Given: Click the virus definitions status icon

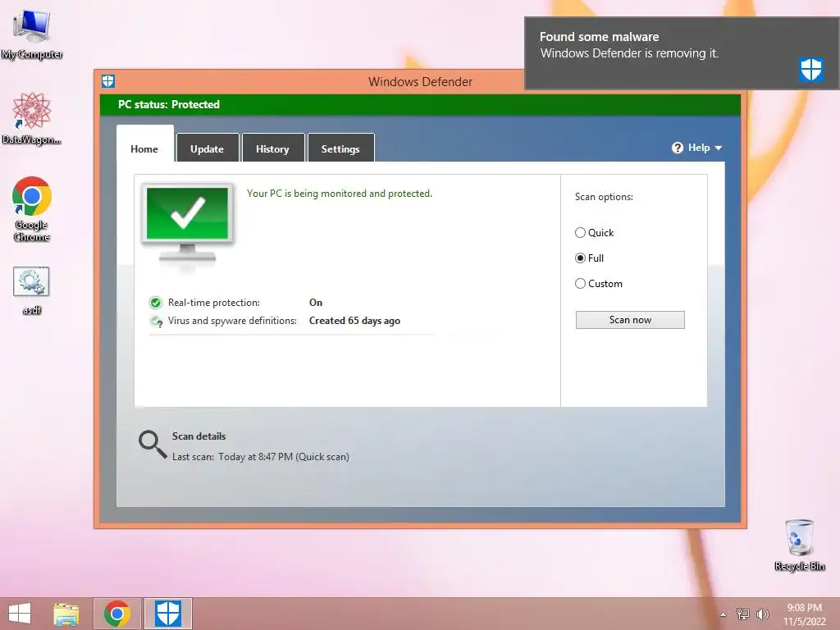Looking at the screenshot, I should pyautogui.click(x=156, y=322).
